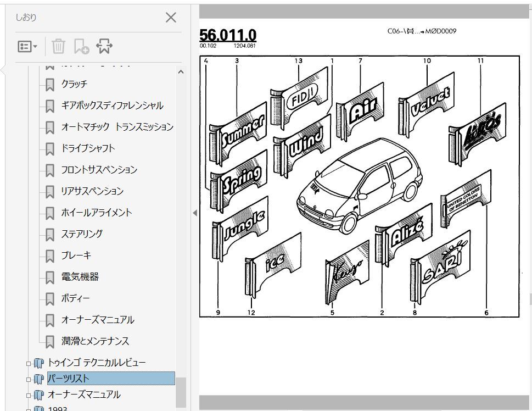The width and height of the screenshot is (532, 411).
Task: Click bookmark icon beside ホイールアライメント
Action: [50, 213]
